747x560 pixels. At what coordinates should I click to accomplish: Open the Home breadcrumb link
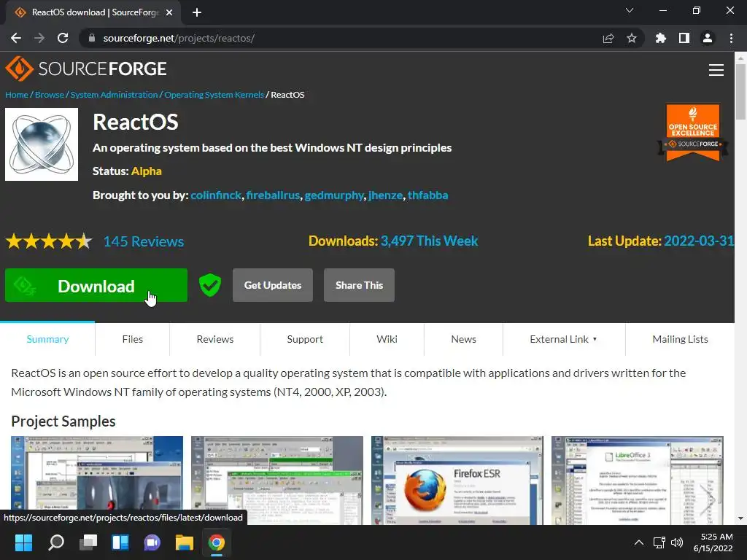tap(17, 95)
